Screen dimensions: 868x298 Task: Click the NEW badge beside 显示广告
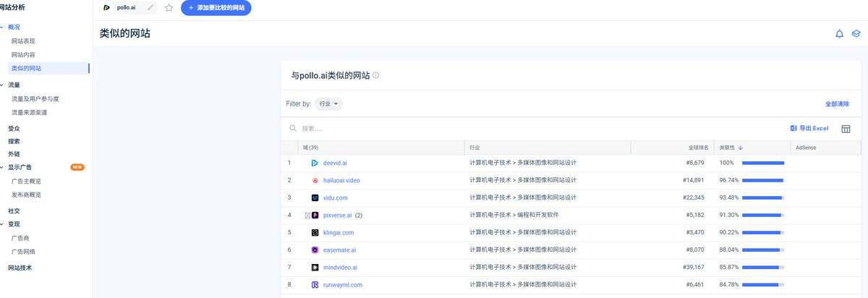click(x=77, y=167)
